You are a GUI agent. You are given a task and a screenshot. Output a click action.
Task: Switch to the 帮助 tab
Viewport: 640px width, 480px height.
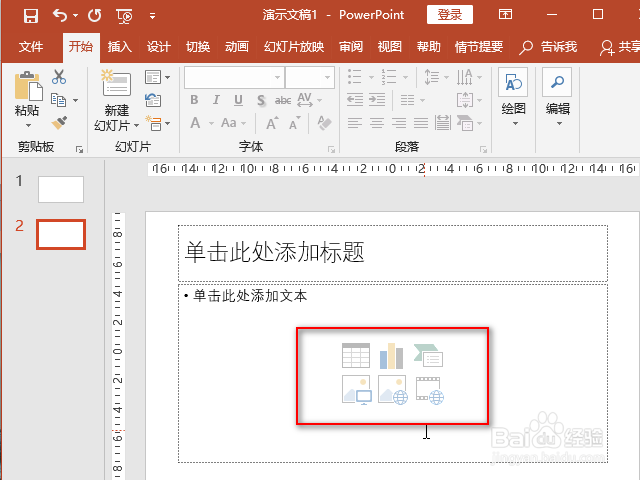(429, 47)
